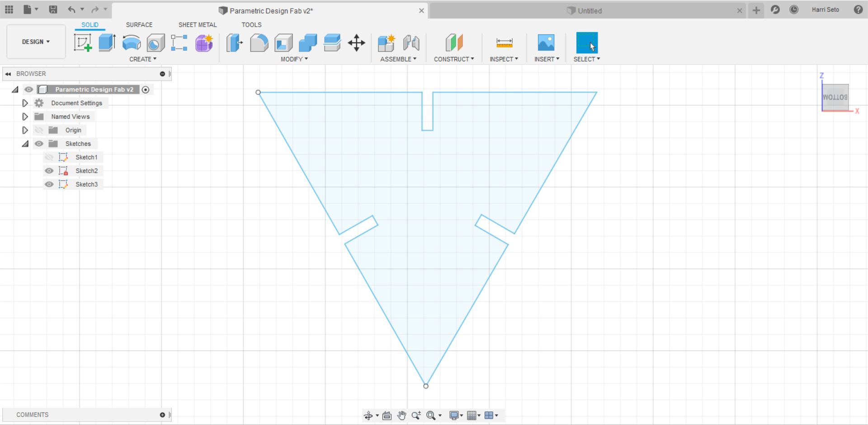Select the Fillet tool
Screen dimensions: 868x425
(259, 43)
